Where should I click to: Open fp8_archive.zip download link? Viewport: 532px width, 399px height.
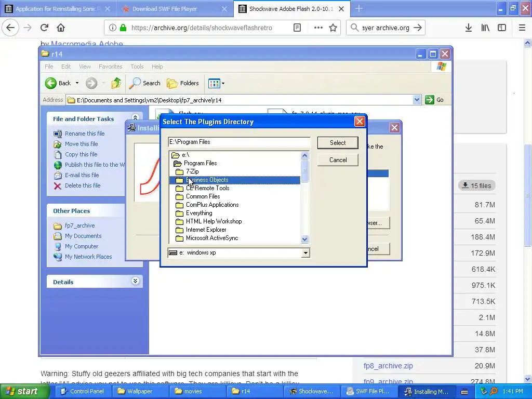click(388, 366)
